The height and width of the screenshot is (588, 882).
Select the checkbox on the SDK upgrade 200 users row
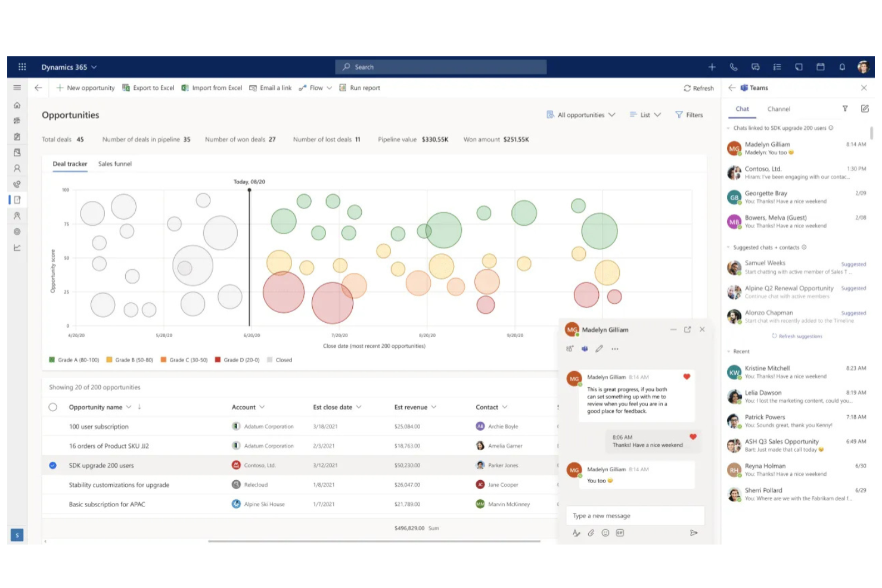click(52, 465)
